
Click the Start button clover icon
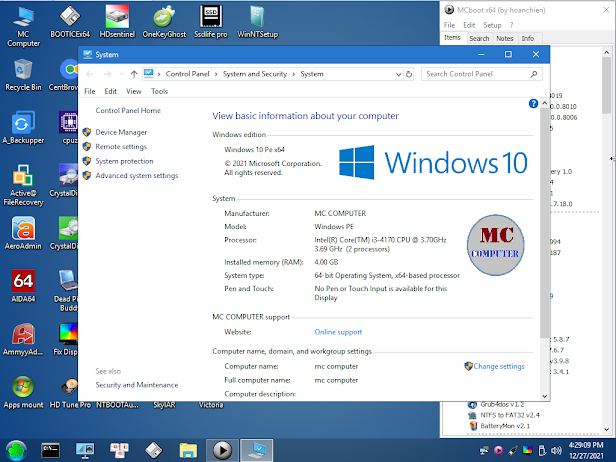pyautogui.click(x=16, y=450)
